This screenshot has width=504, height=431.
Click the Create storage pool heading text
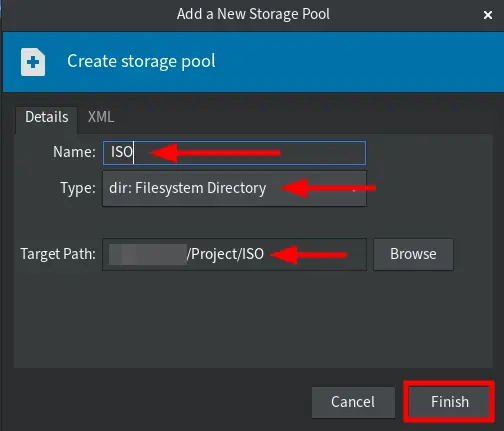(141, 62)
